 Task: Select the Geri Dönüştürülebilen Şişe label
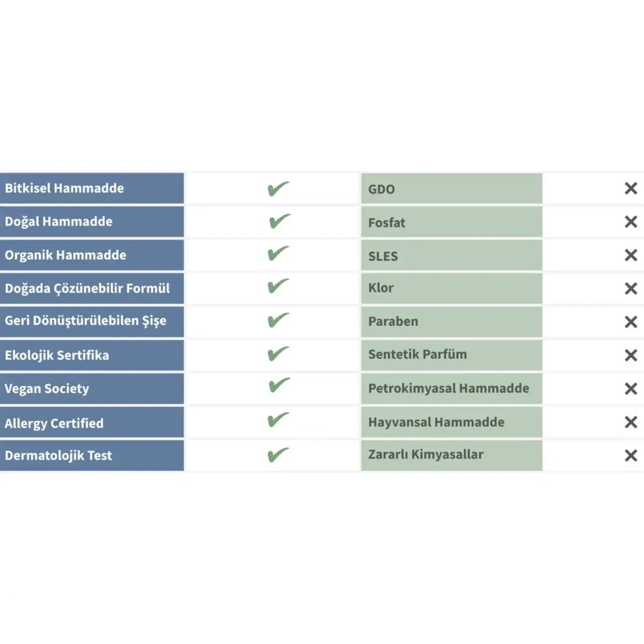86,321
